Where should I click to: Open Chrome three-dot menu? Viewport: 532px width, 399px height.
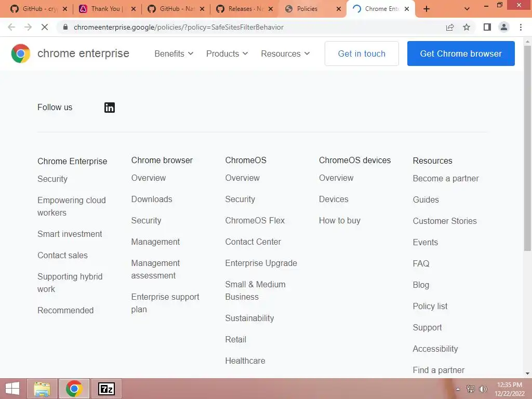pos(521,27)
